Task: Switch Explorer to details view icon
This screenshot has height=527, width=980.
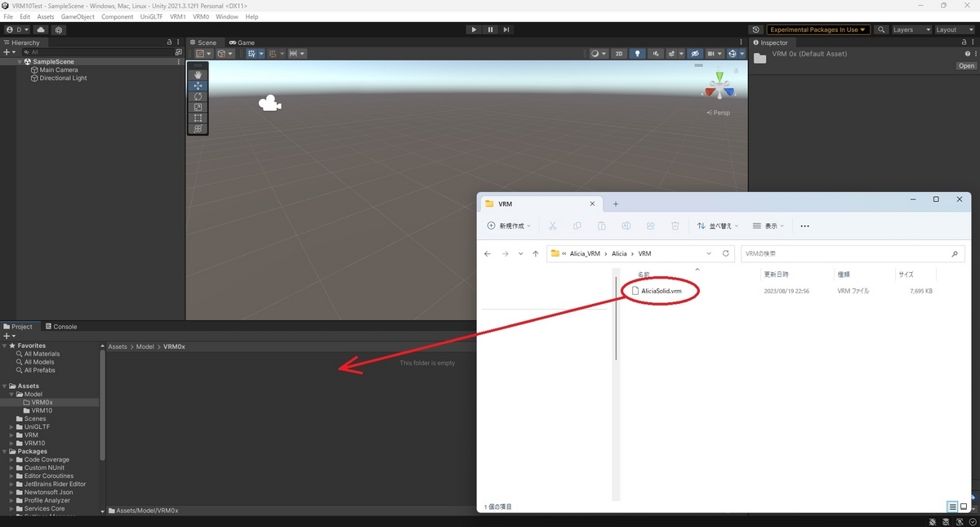Action: click(x=952, y=507)
